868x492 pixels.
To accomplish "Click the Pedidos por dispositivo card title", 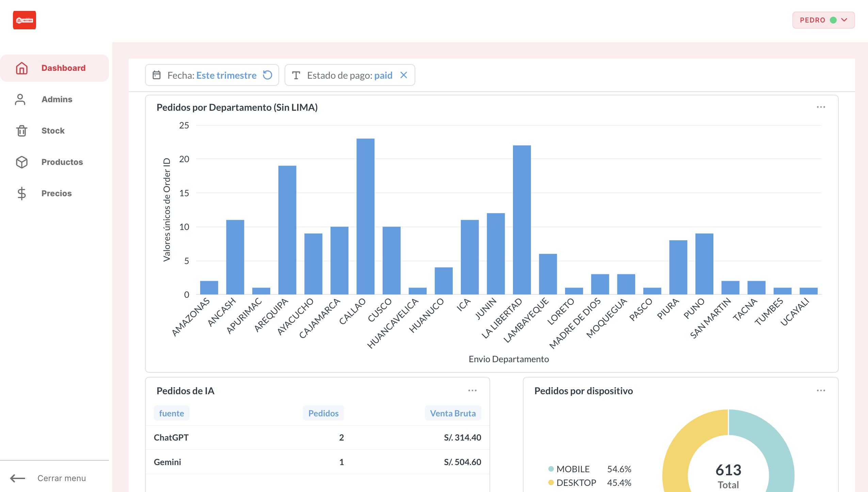I will 583,391.
